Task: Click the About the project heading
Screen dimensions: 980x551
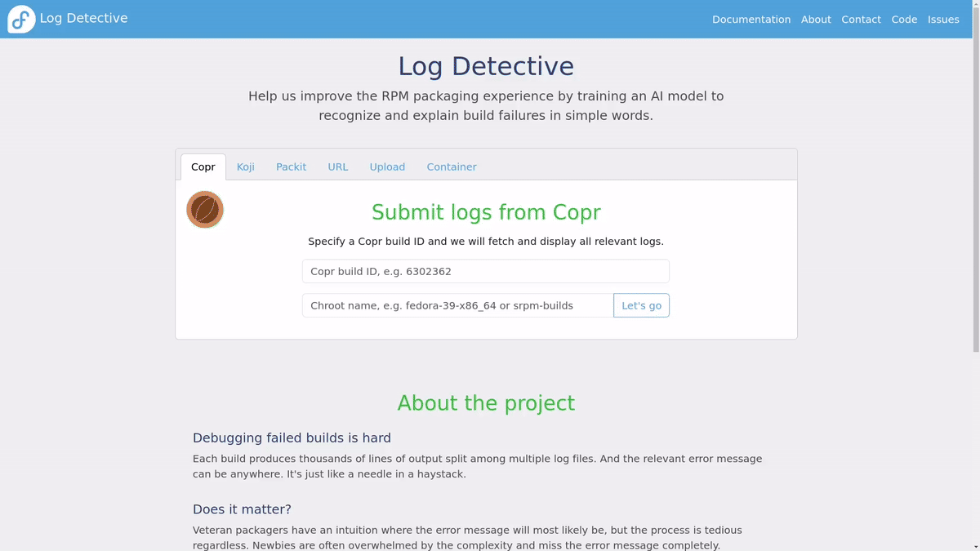Action: click(486, 403)
